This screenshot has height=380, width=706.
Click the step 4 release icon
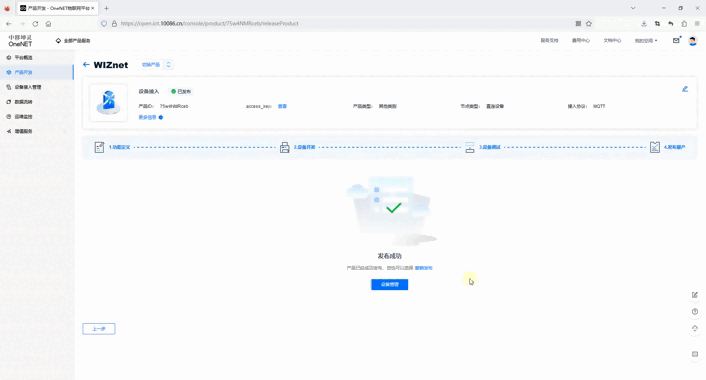tap(655, 147)
